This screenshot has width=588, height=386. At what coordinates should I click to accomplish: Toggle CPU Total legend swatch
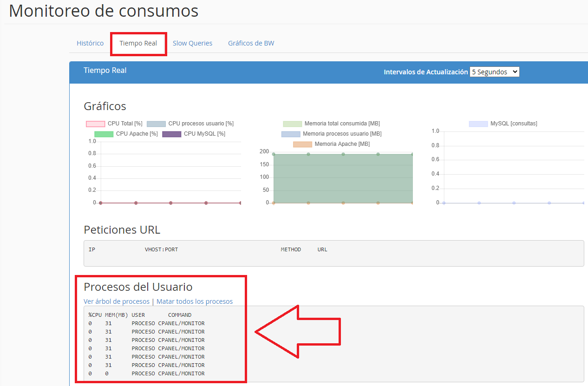click(x=95, y=124)
